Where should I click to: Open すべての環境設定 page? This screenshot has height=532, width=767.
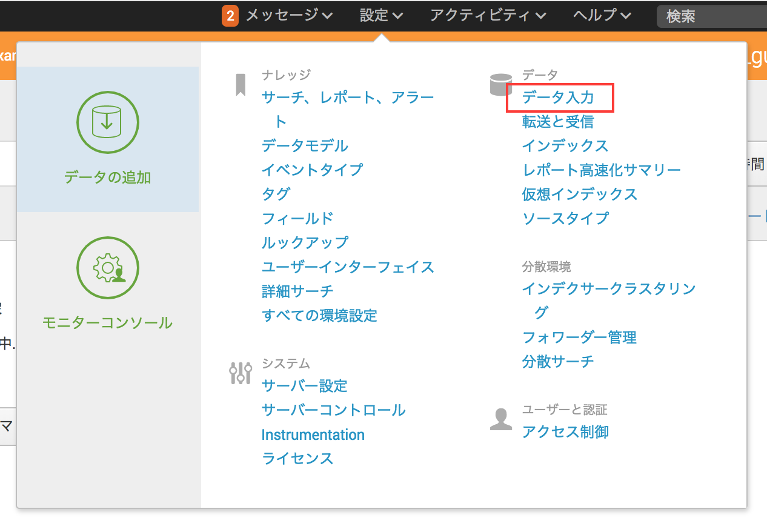[319, 316]
